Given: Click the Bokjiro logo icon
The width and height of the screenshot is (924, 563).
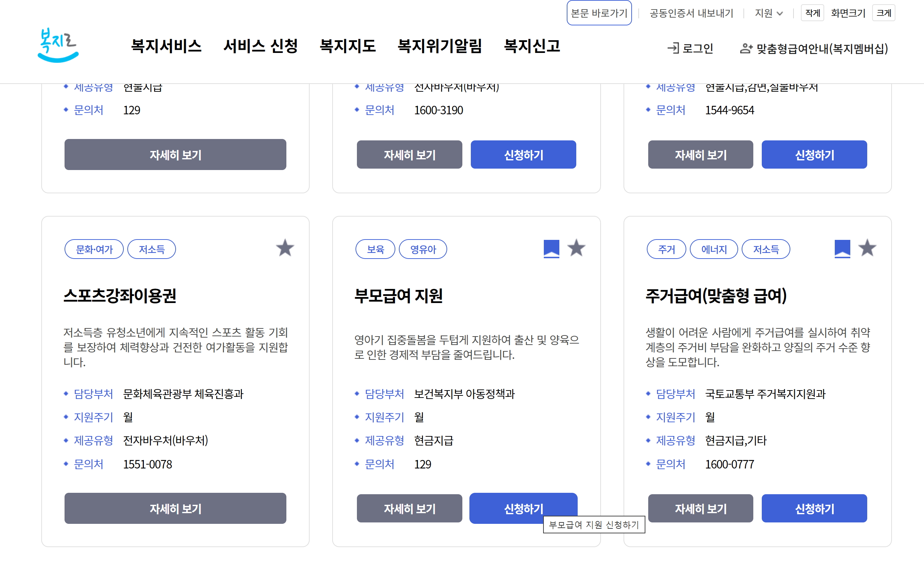Looking at the screenshot, I should point(58,45).
